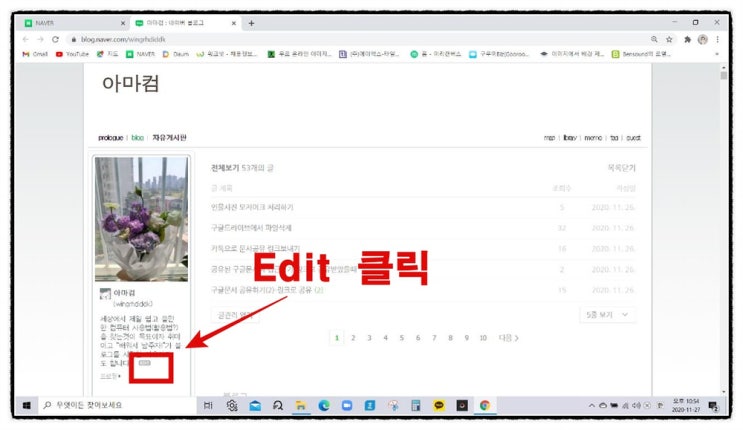The width and height of the screenshot is (743, 430).
Task: Open the prologue menu
Action: pos(110,137)
